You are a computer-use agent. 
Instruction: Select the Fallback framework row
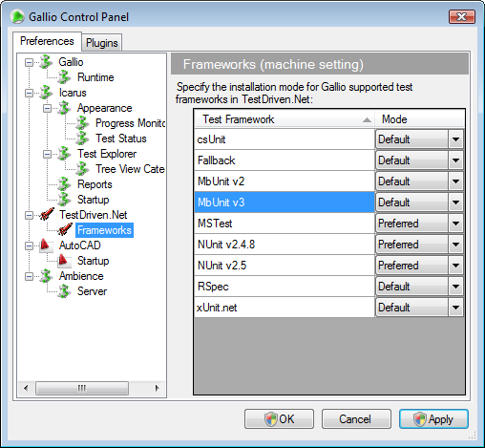pos(285,160)
